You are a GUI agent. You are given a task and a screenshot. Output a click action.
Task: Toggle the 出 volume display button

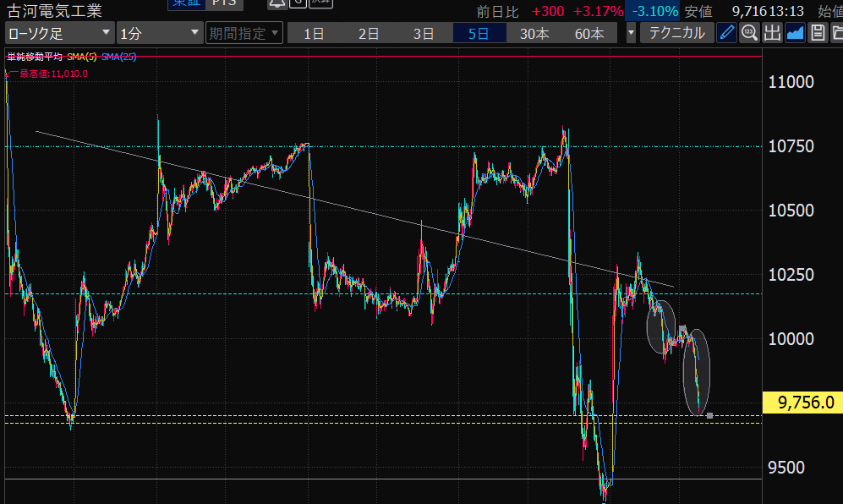coord(772,33)
